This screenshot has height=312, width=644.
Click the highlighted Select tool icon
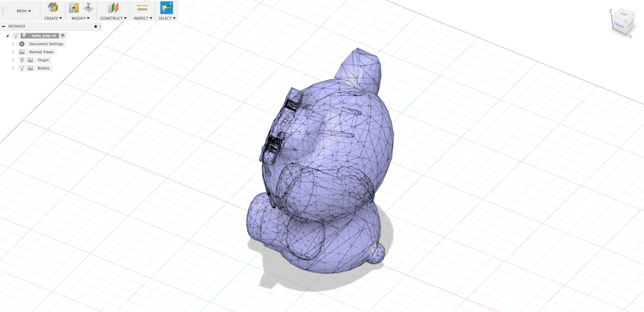click(x=166, y=7)
